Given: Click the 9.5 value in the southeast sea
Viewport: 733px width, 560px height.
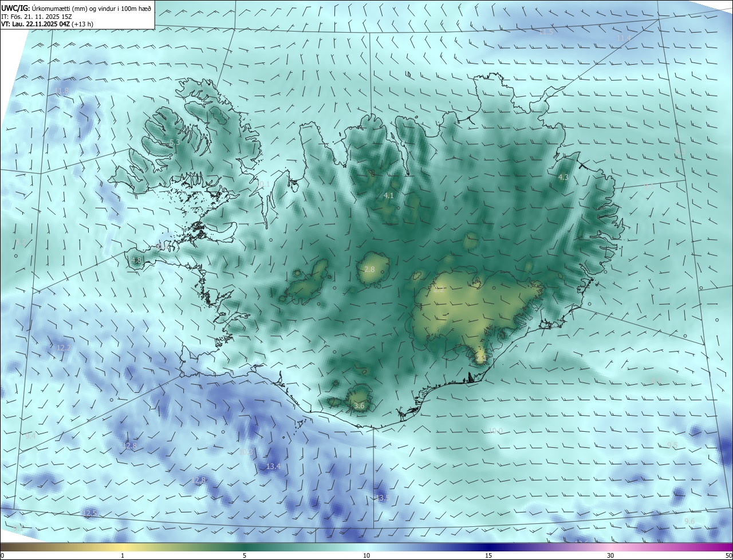Looking at the screenshot, I should tap(672, 445).
